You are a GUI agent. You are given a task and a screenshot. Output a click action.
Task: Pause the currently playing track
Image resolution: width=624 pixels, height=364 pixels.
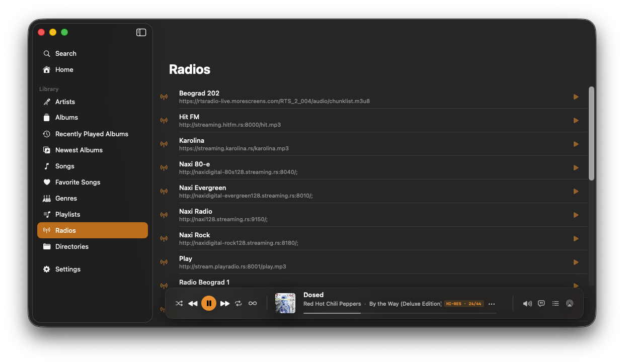tap(209, 303)
